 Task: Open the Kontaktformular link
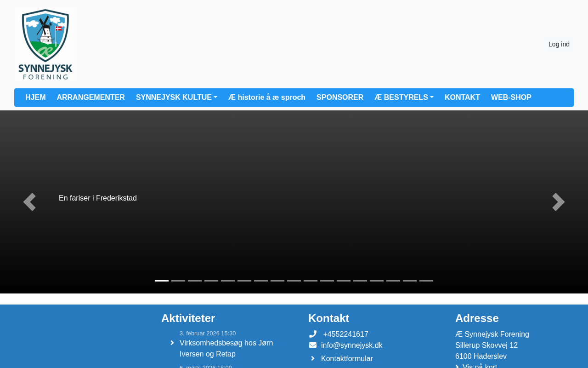point(347,359)
